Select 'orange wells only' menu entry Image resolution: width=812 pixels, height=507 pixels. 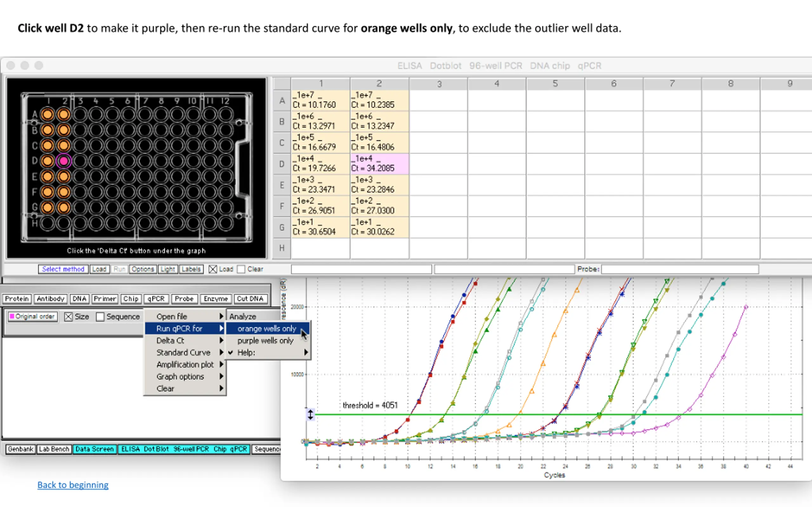(x=267, y=329)
